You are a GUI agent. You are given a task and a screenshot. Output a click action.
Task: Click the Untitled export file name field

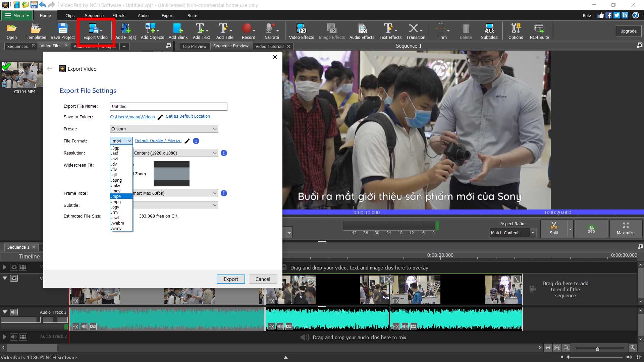pos(168,106)
